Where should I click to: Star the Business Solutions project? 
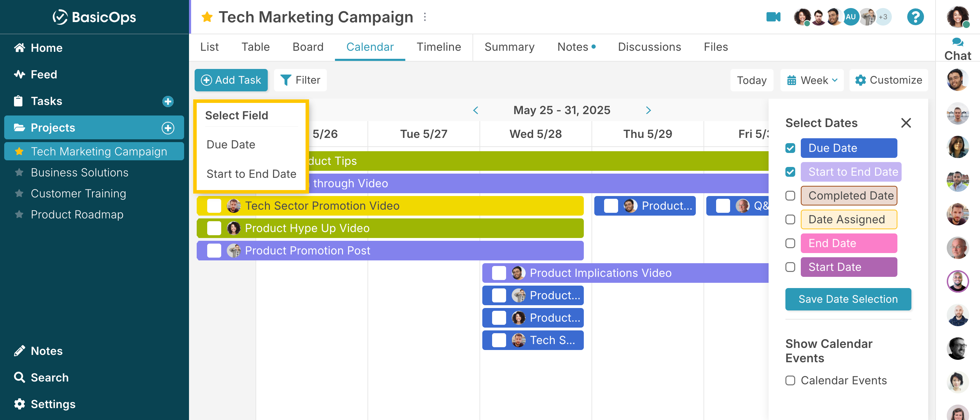pos(19,172)
